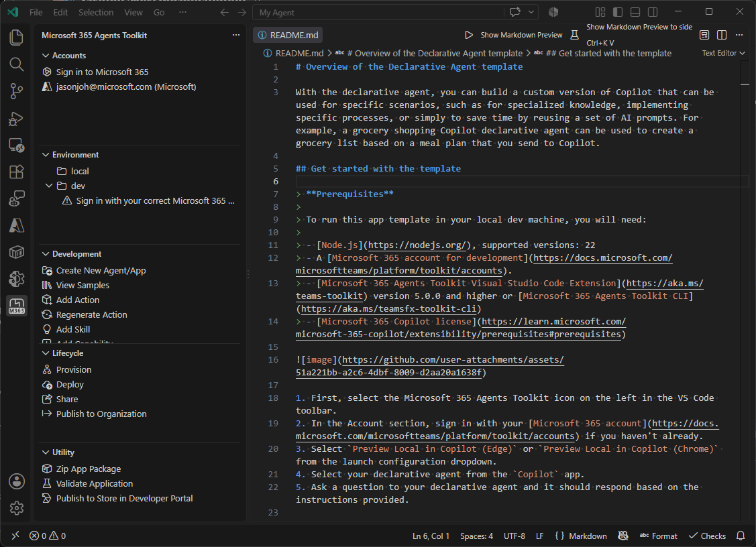Open Agents Toolkit panel More Actions ellipsis

[235, 35]
